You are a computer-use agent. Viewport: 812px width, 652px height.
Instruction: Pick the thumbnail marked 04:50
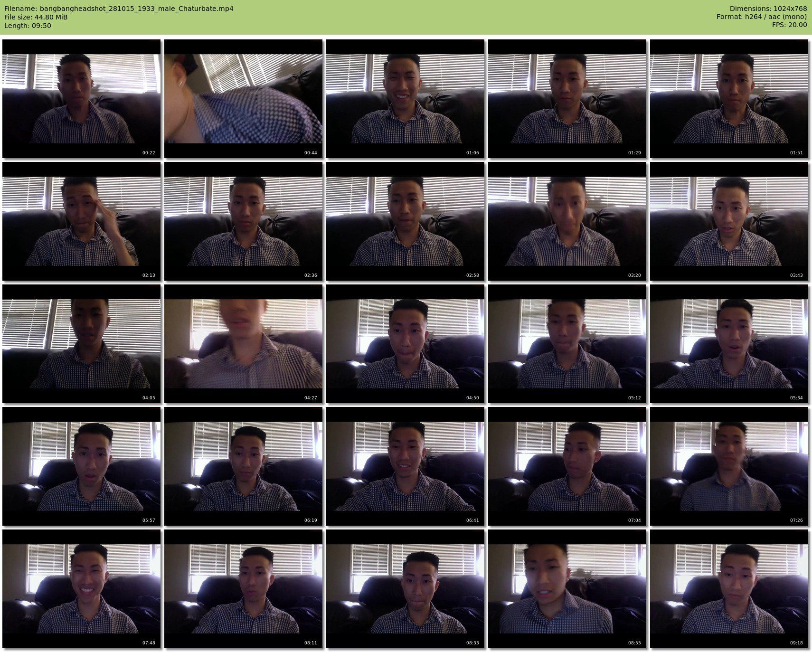coord(406,344)
